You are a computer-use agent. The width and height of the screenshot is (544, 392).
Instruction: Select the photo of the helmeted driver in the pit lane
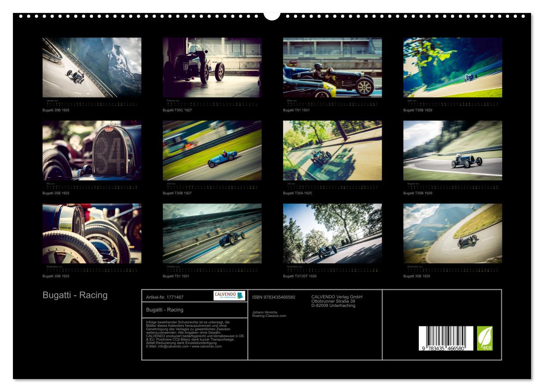[x=332, y=67]
